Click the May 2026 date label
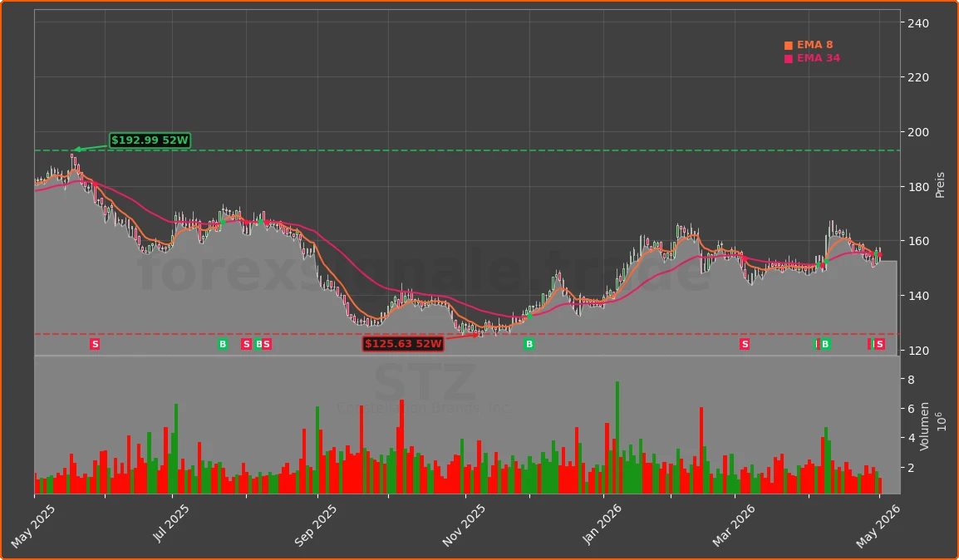959x560 pixels. click(878, 527)
